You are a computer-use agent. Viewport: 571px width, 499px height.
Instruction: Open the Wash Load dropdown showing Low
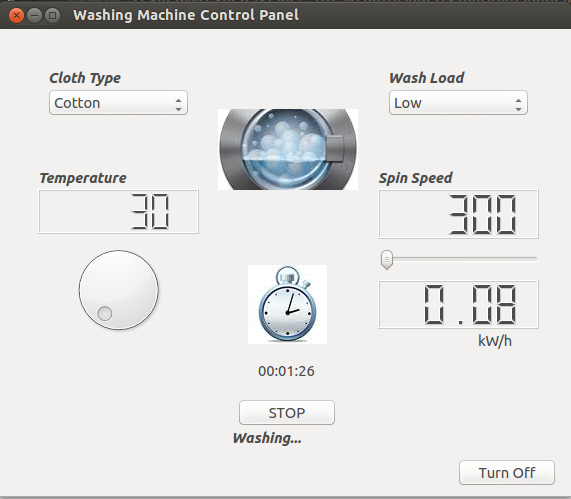458,103
